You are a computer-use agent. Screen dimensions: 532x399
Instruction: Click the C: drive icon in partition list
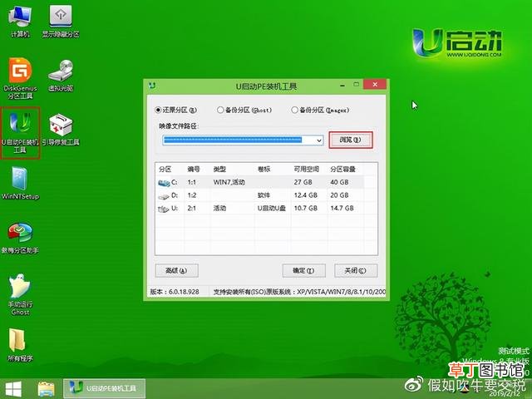point(164,183)
